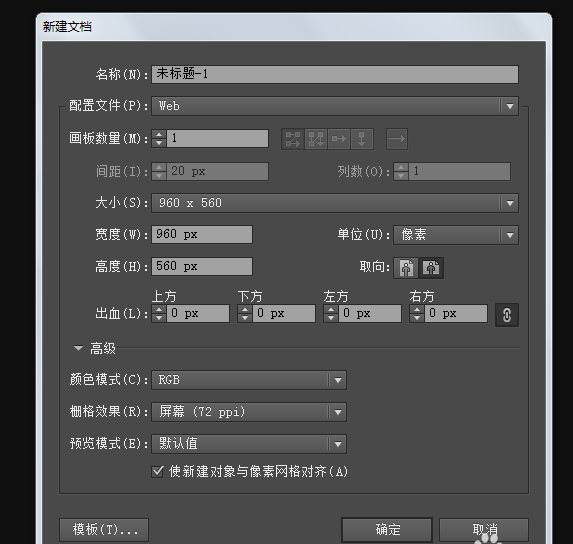Click the right-to-left layout arrow icon
The image size is (573, 544).
click(x=397, y=139)
